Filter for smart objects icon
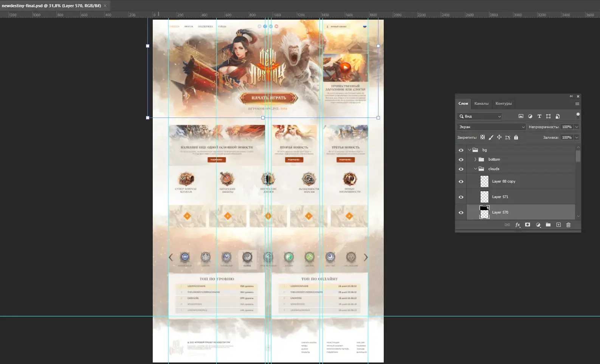 [x=558, y=116]
